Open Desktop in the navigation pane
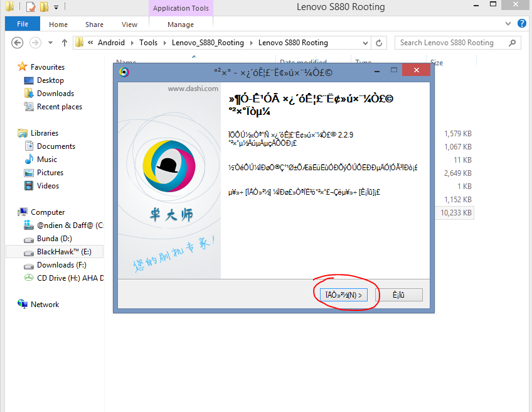 [x=50, y=80]
